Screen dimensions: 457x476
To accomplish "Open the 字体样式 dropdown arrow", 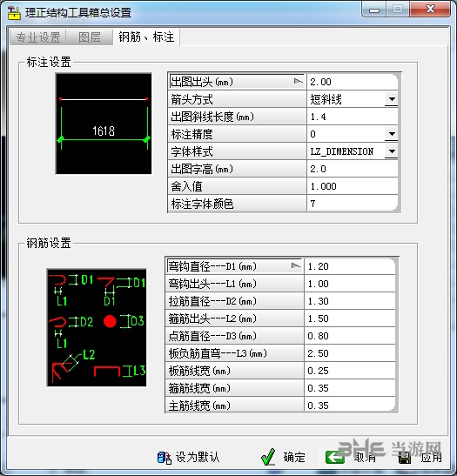I will click(392, 151).
